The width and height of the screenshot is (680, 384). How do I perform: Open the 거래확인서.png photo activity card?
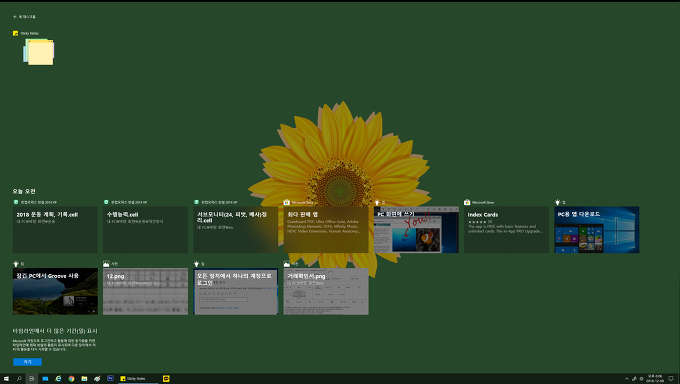point(326,291)
